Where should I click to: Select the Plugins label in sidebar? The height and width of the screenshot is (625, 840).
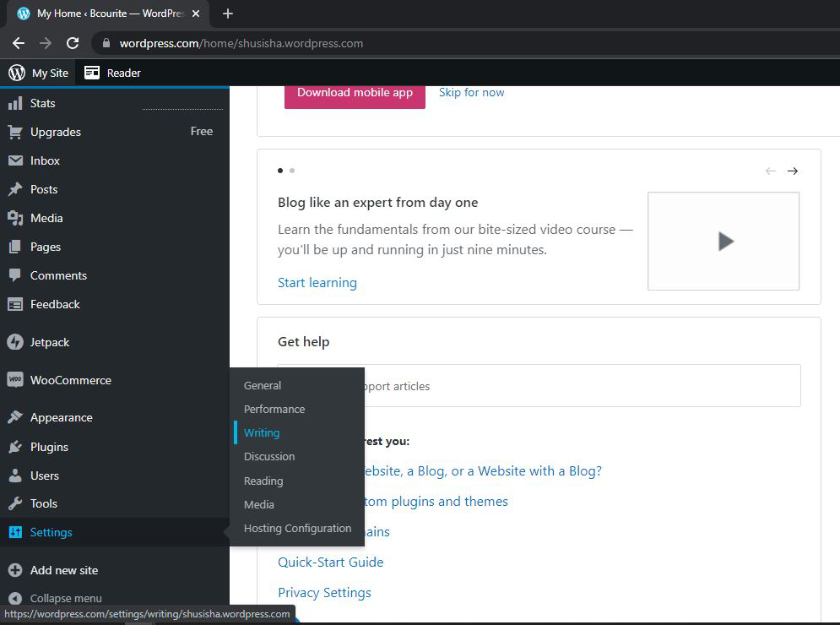49,447
